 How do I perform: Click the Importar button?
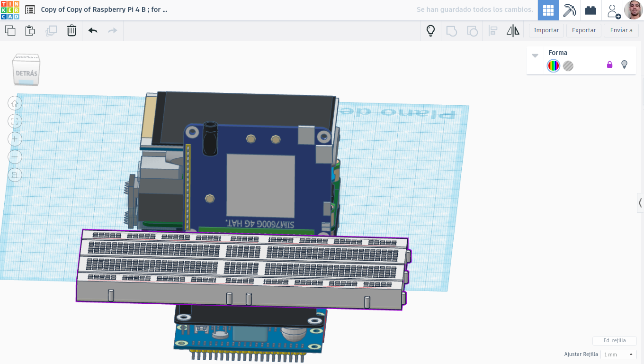pos(546,30)
